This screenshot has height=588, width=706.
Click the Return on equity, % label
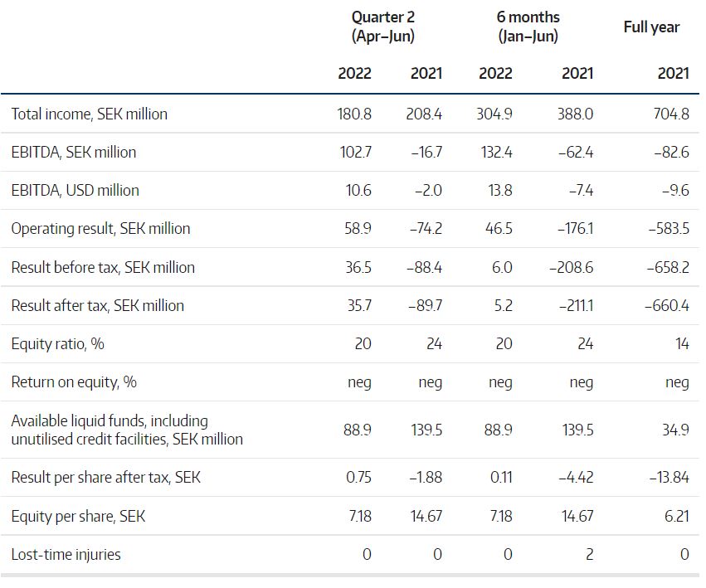(x=74, y=381)
